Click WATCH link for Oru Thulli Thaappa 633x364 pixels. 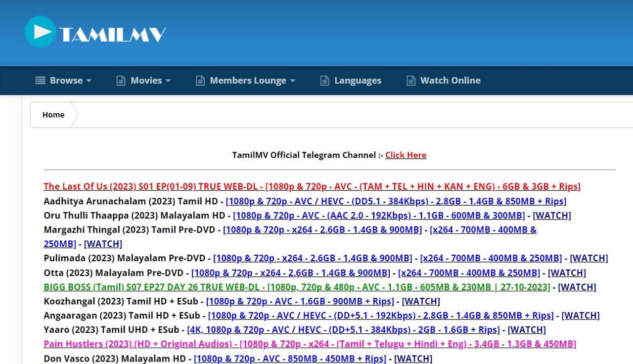(552, 216)
